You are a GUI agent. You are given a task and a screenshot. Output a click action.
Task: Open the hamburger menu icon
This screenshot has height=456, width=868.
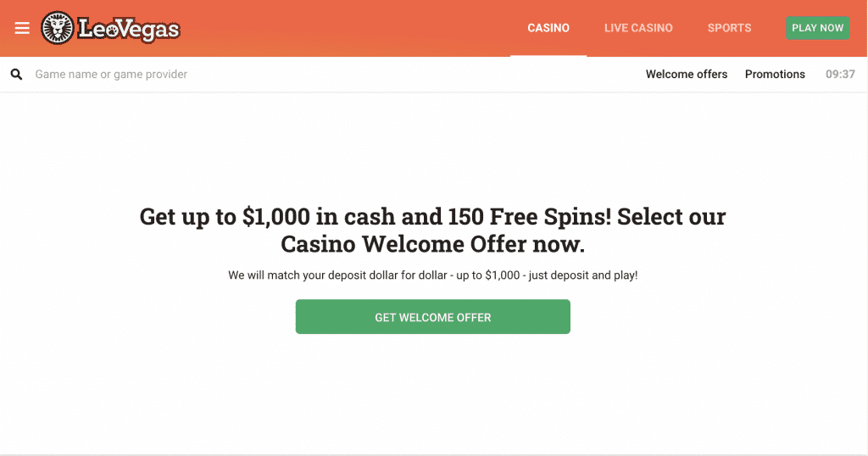click(x=22, y=28)
